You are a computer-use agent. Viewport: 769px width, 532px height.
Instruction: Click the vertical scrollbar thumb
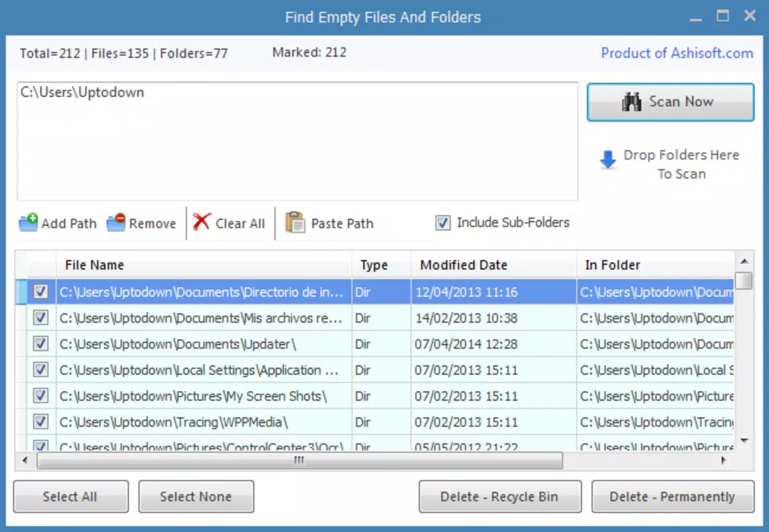click(744, 281)
